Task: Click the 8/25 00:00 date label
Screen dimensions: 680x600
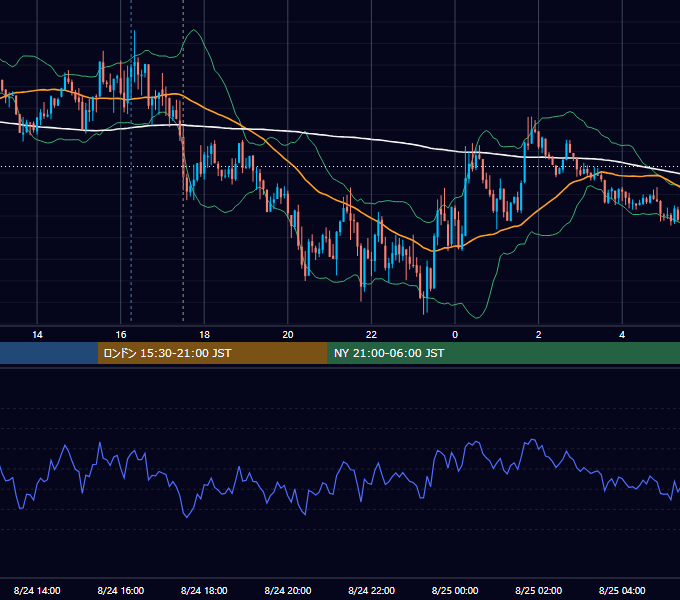Action: tap(455, 590)
